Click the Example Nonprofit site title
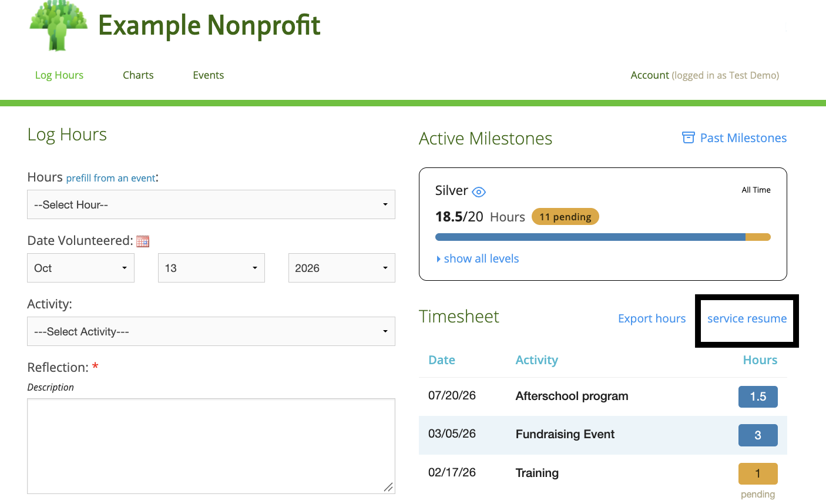 [209, 26]
